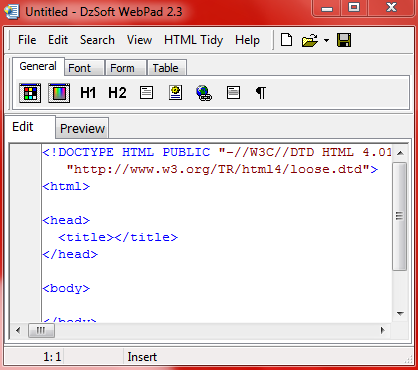Viewport: 418px width, 370px height.
Task: Click the <body> opening tag
Action: click(x=66, y=288)
